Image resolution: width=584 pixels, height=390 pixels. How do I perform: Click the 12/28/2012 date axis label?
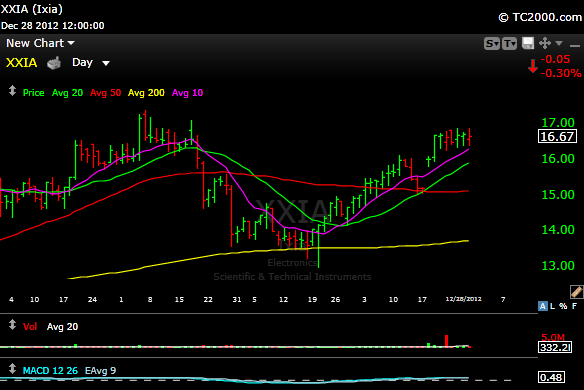pos(463,299)
